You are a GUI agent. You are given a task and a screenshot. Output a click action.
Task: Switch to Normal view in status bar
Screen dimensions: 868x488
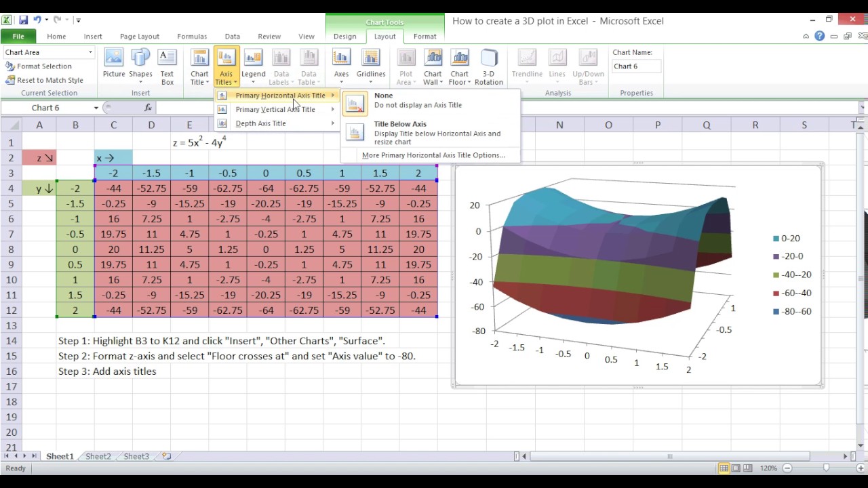[724, 468]
